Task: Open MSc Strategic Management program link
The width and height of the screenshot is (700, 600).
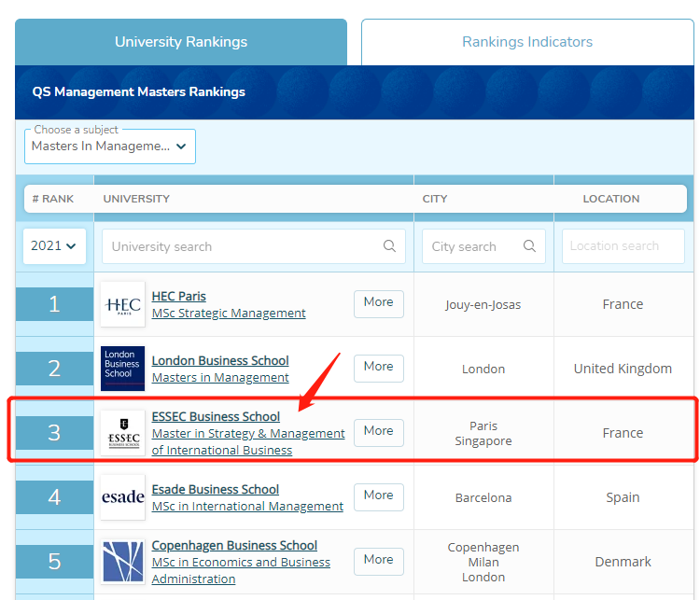Action: 229,314
